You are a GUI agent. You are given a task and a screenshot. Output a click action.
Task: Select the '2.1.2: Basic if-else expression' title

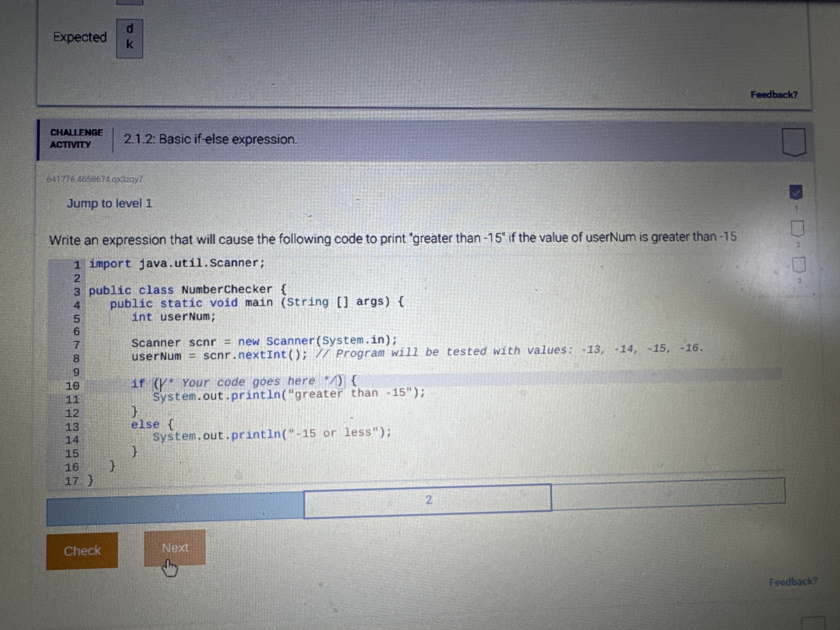click(x=209, y=139)
